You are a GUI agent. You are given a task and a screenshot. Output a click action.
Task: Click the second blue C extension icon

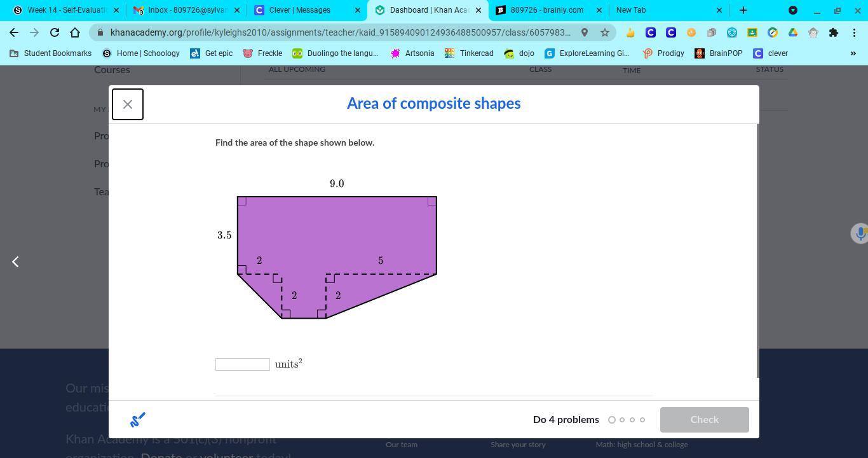(671, 32)
